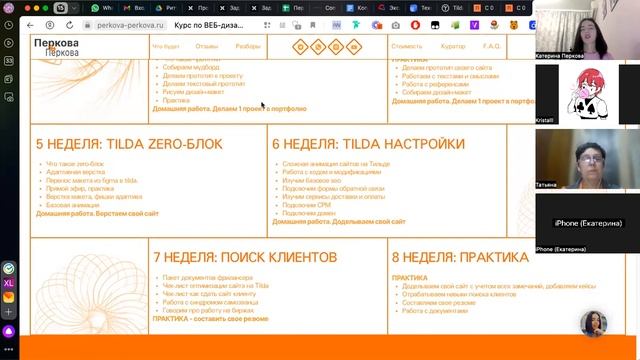Click the Перкова Перкова site logo

tap(57, 47)
